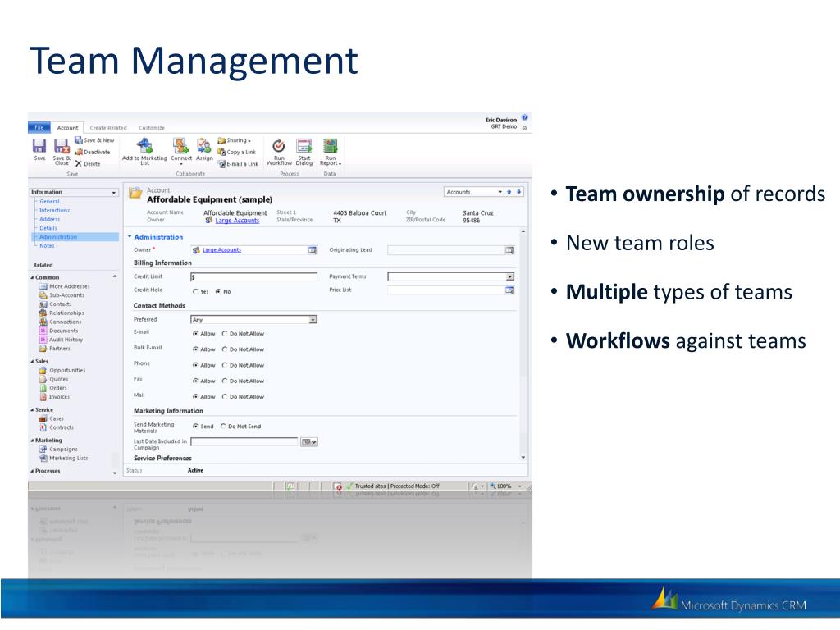Set Credit Hold to No
840x630 pixels.
click(218, 292)
